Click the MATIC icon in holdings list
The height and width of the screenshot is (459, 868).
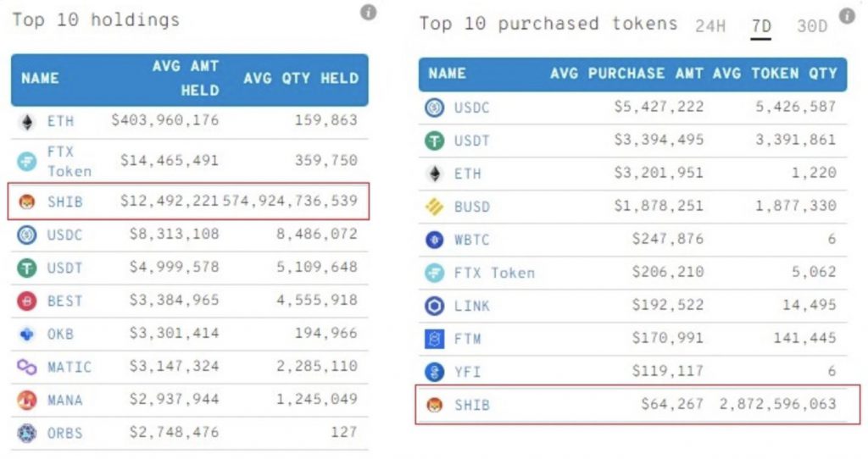26,367
